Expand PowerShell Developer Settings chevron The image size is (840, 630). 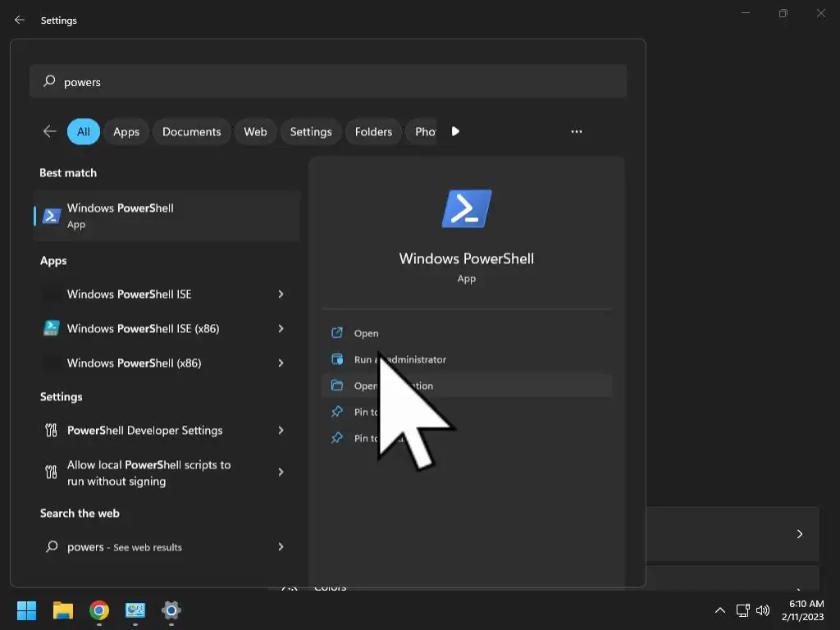(281, 430)
